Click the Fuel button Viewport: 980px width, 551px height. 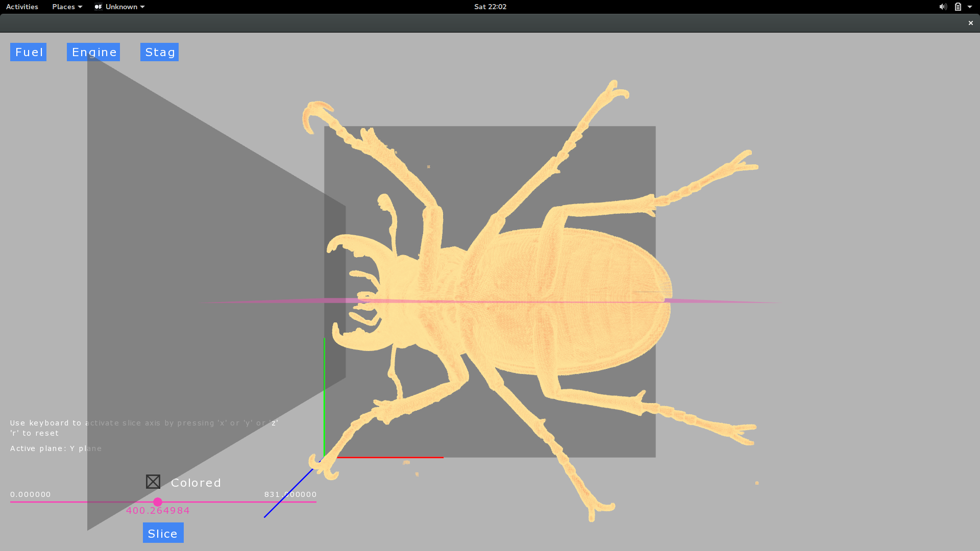(28, 52)
